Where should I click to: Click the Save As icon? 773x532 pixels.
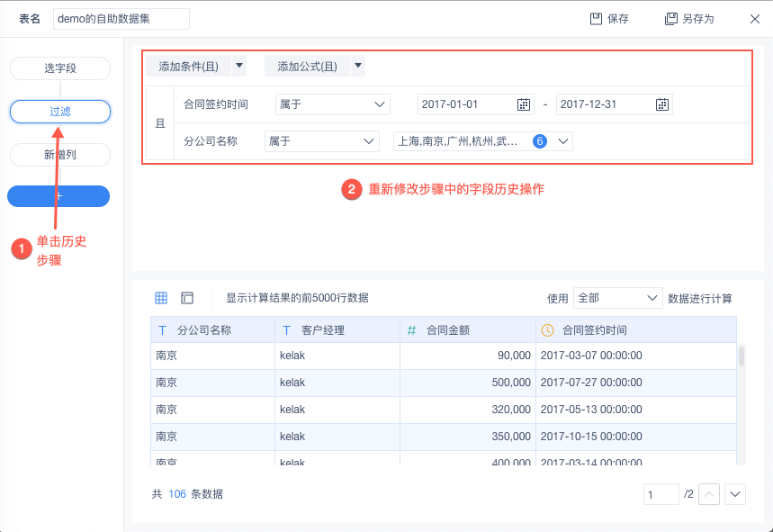pos(670,19)
